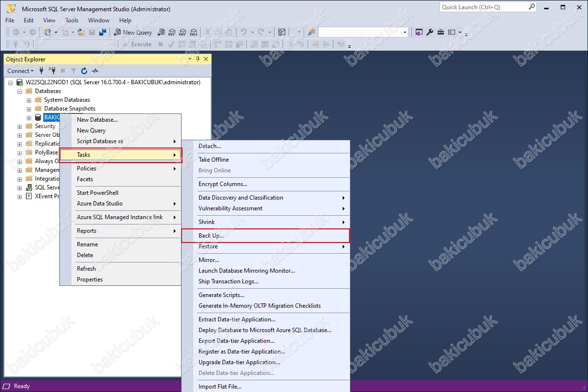Select Properties in the context menu
Viewport: 588px width, 392px height.
(x=120, y=279)
